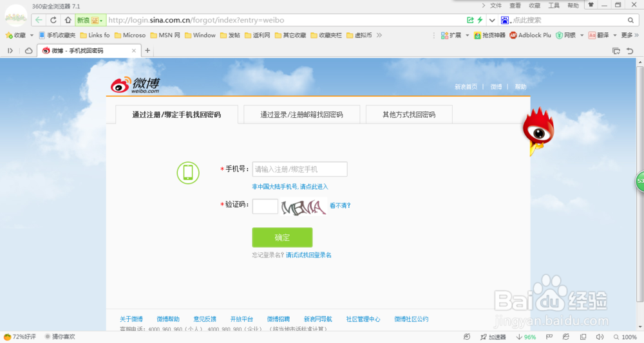Click the Adblock Plus extension icon
644x343 pixels.
pyautogui.click(x=530, y=35)
